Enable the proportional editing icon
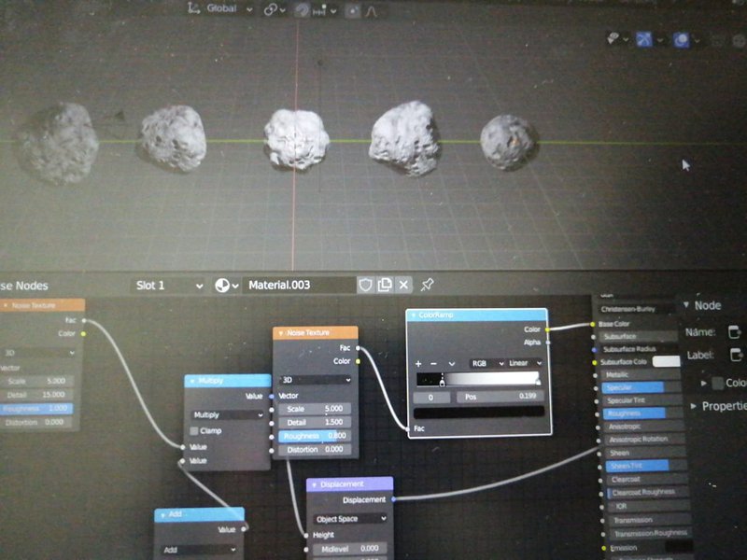The width and height of the screenshot is (747, 560). [353, 12]
